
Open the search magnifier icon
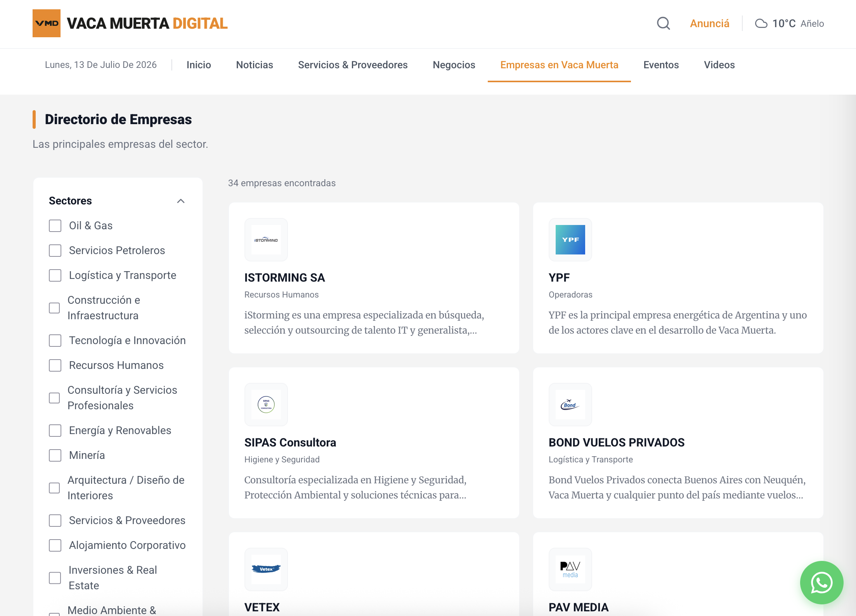tap(663, 23)
